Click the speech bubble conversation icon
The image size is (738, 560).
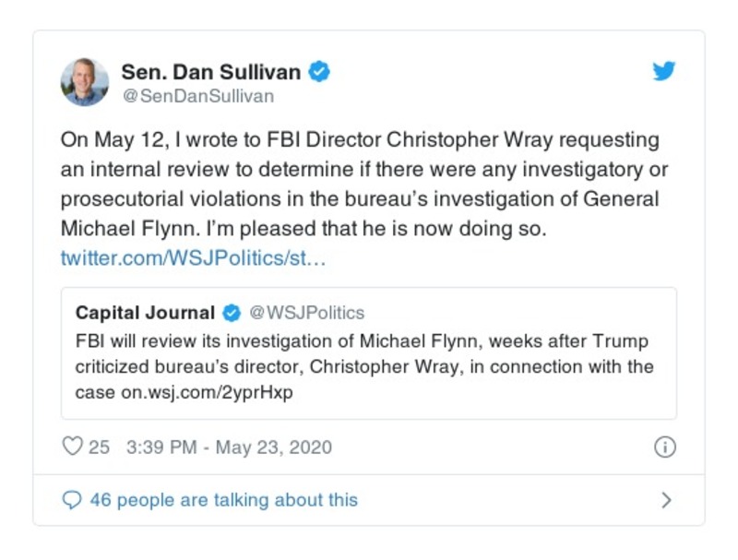pyautogui.click(x=72, y=500)
